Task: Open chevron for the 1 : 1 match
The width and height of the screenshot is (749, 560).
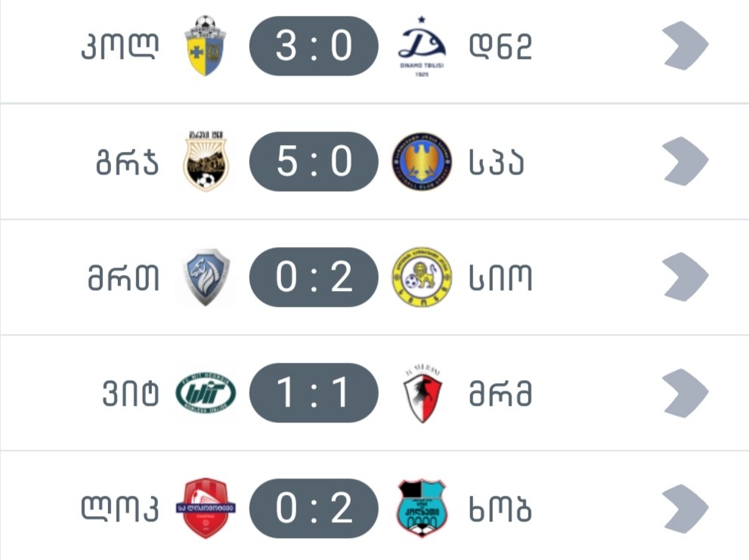Action: pos(686,393)
